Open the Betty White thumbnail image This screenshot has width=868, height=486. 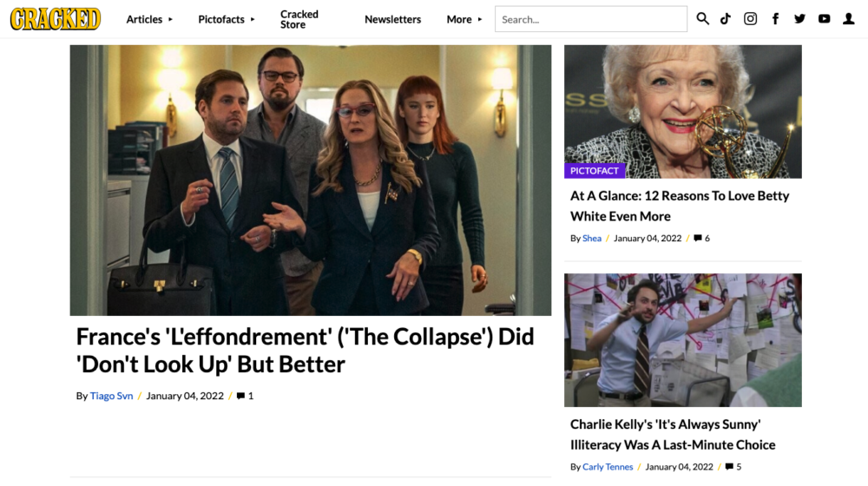(682, 112)
